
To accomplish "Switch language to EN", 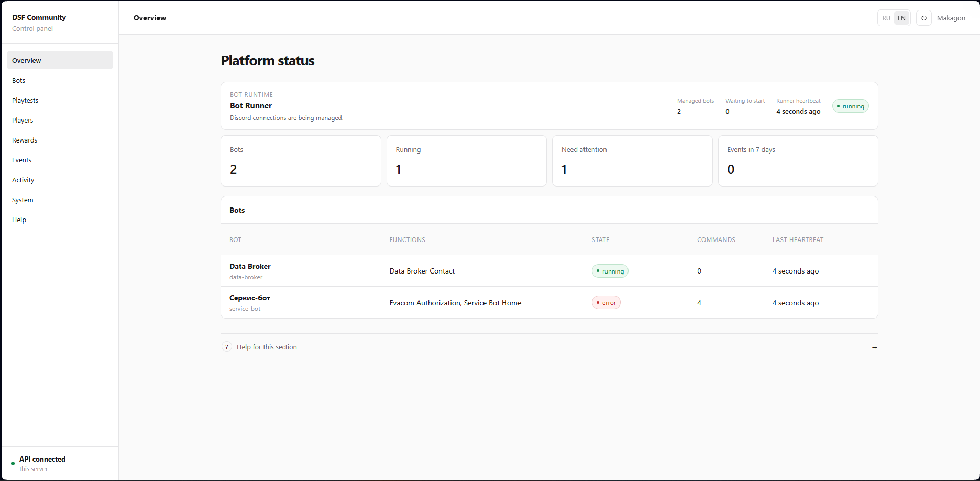I will click(901, 18).
